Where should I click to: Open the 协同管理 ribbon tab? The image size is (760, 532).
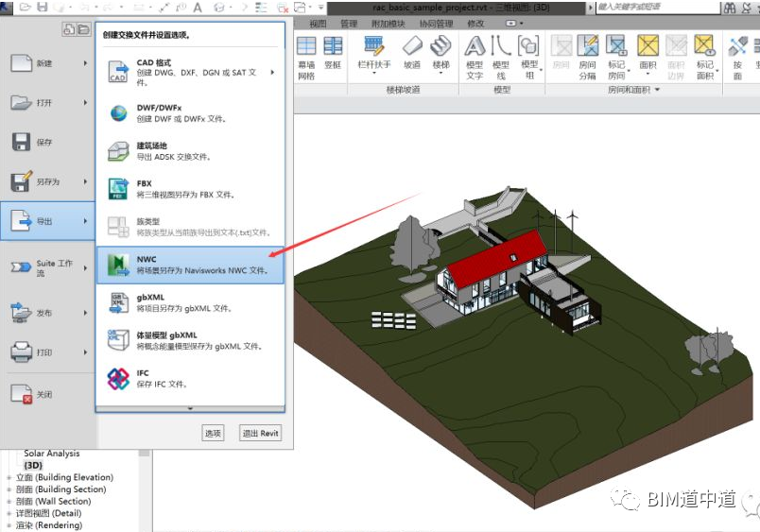point(436,24)
